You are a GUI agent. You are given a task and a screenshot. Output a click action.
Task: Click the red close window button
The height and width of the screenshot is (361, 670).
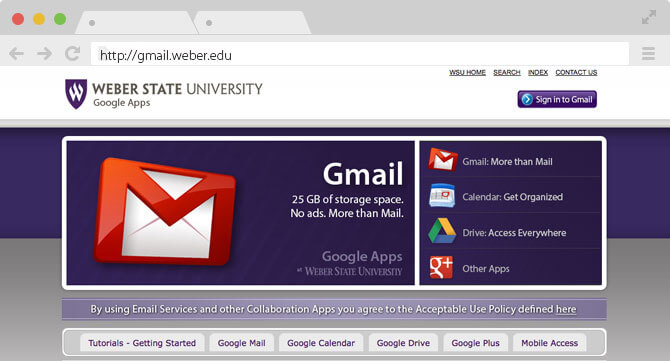18,19
